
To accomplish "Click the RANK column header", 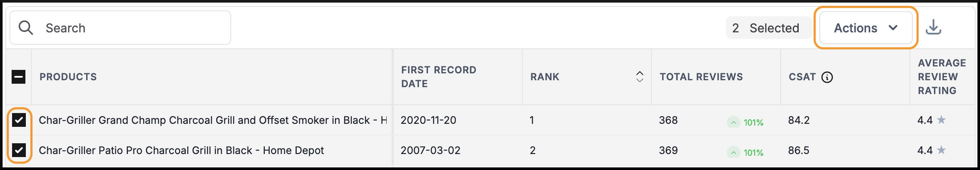I will (x=545, y=77).
